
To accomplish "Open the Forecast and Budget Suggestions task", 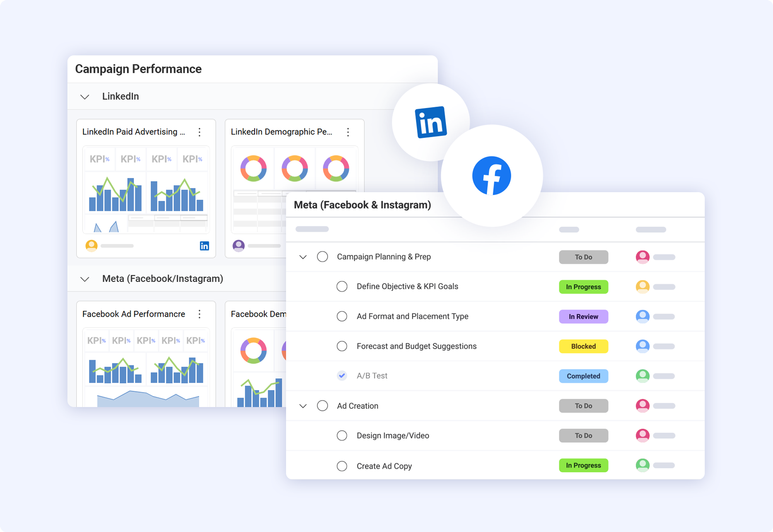I will point(416,346).
